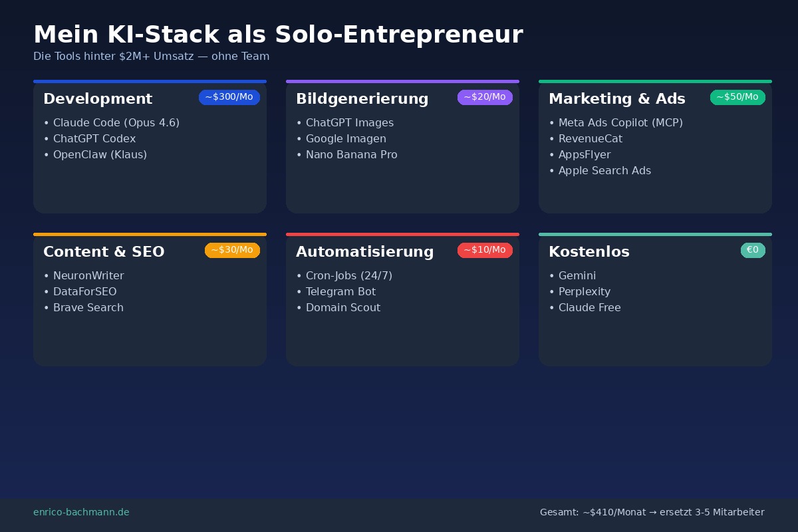The width and height of the screenshot is (798, 532).
Task: Select the Development card heading
Action: pyautogui.click(x=98, y=99)
